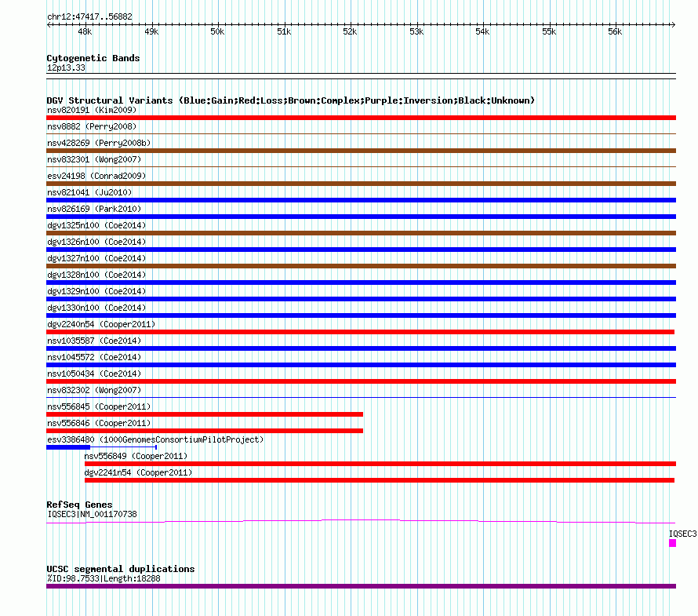The width and height of the screenshot is (698, 616).
Task: Click the UCSC segmental duplications track title
Action: coord(121,569)
